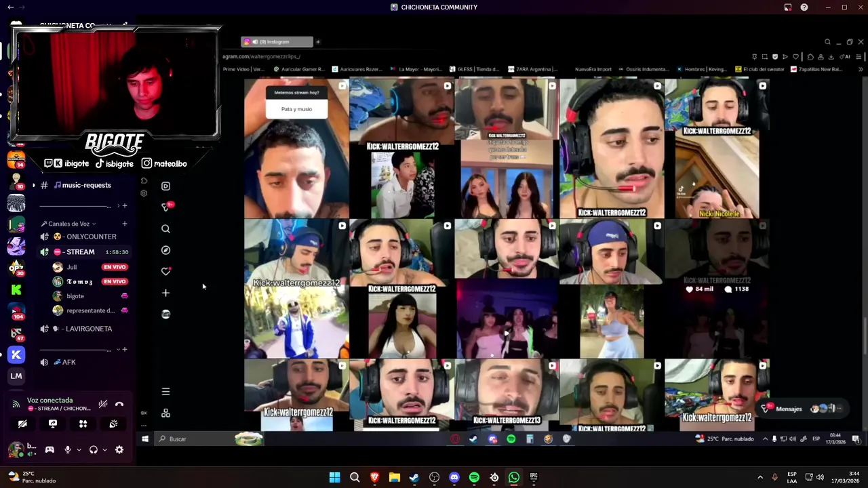Open Spotify from Windows taskbar

[x=474, y=477]
